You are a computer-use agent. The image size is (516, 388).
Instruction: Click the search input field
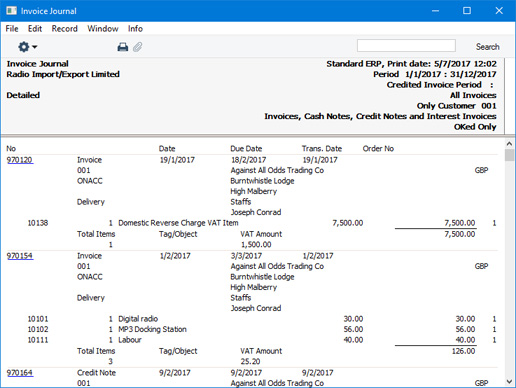tap(406, 46)
